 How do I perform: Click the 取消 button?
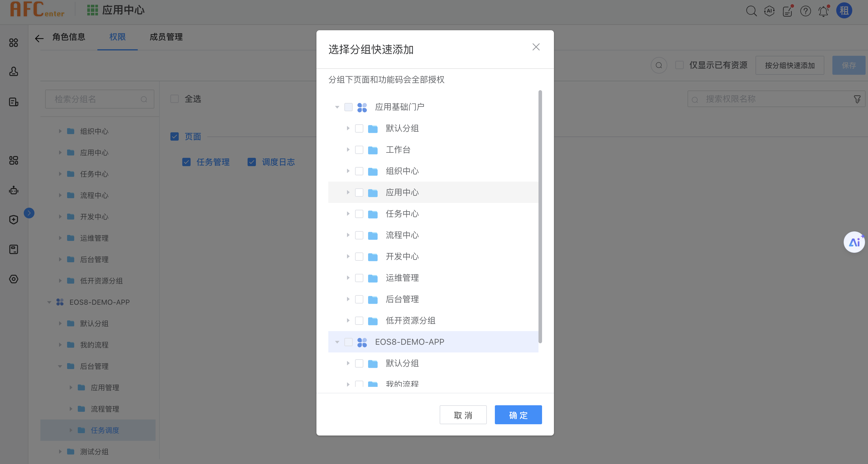(x=463, y=415)
